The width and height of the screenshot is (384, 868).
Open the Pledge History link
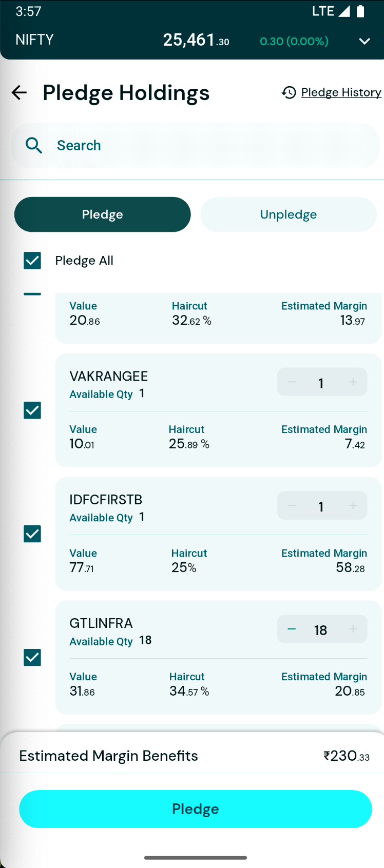tap(341, 92)
